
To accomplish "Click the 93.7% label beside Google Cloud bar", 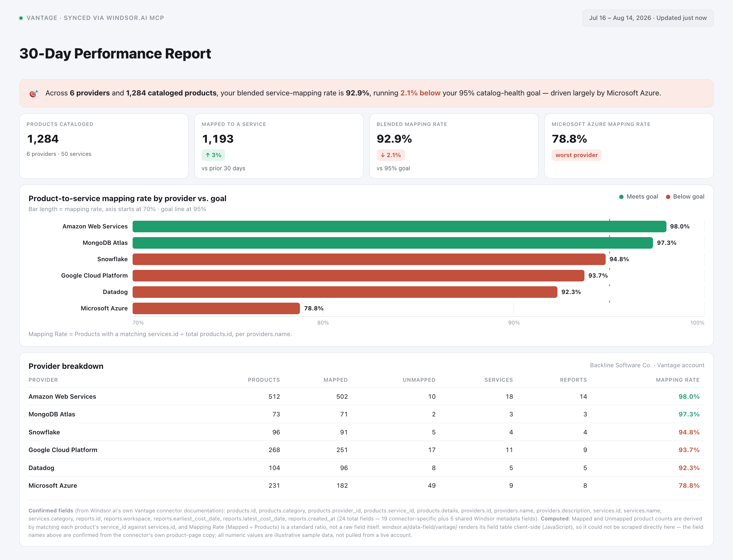I will tap(598, 275).
